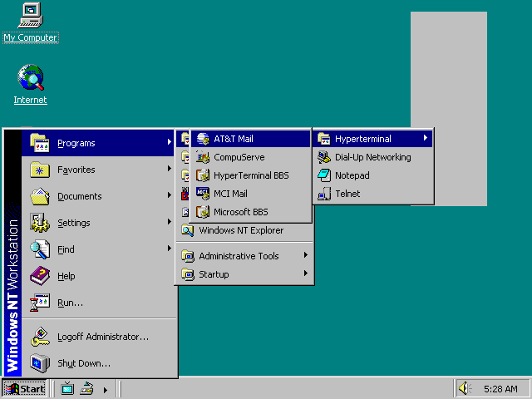Expand the Documents submenu arrow
Screen dimensions: 532x399
click(170, 195)
